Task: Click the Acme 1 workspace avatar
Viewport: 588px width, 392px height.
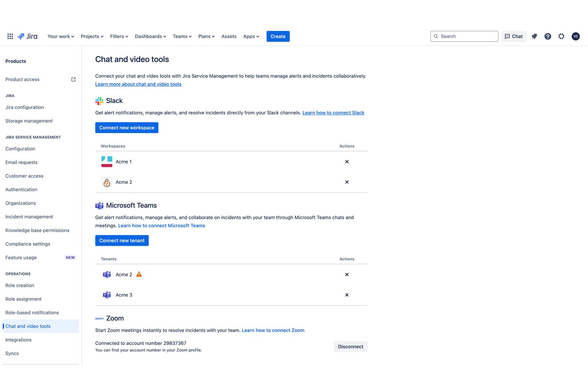Action: [x=107, y=162]
